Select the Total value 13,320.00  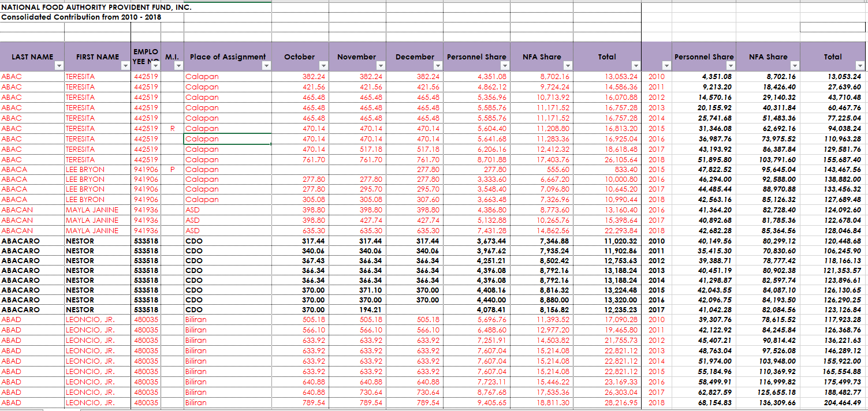621,300
